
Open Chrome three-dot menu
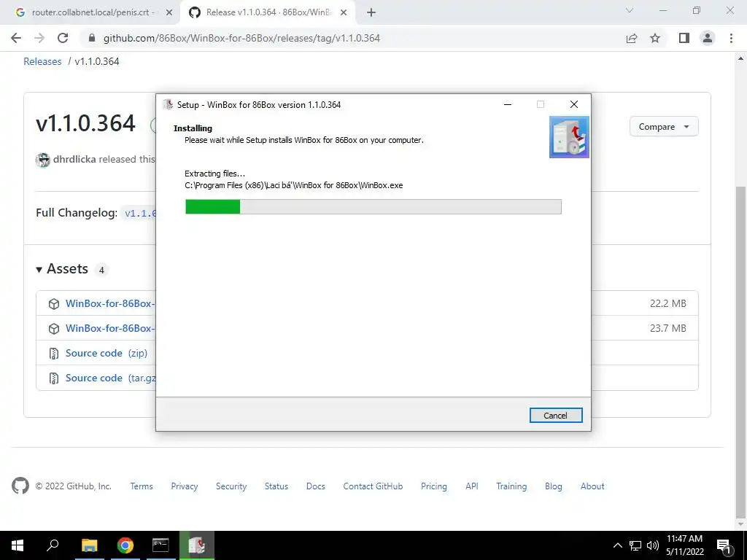click(x=731, y=38)
